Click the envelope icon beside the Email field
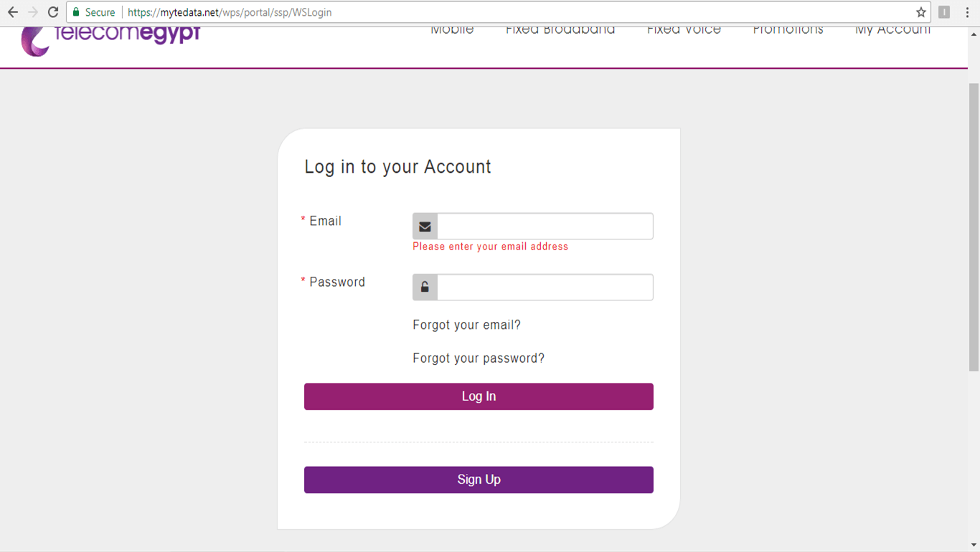The width and height of the screenshot is (980, 552). coord(425,227)
